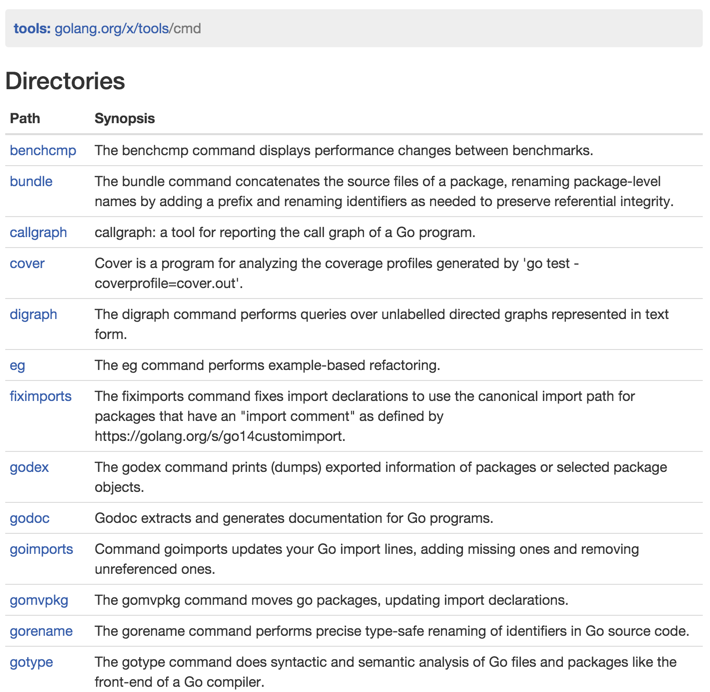Open the godex directory link
This screenshot has height=692, width=710.
click(29, 467)
